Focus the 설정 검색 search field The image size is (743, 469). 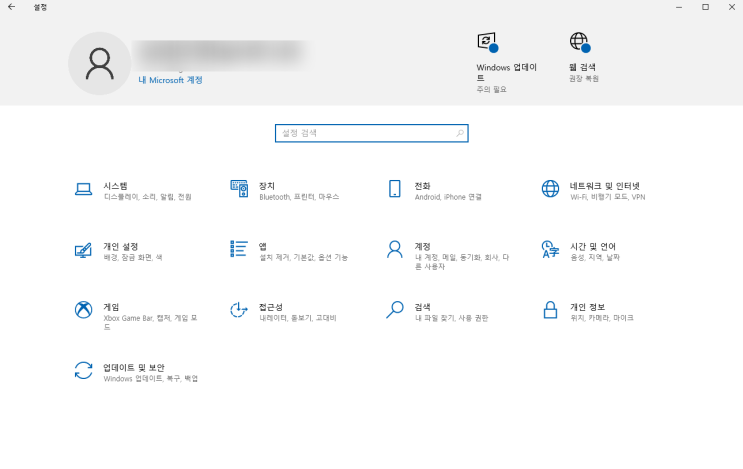(x=372, y=133)
